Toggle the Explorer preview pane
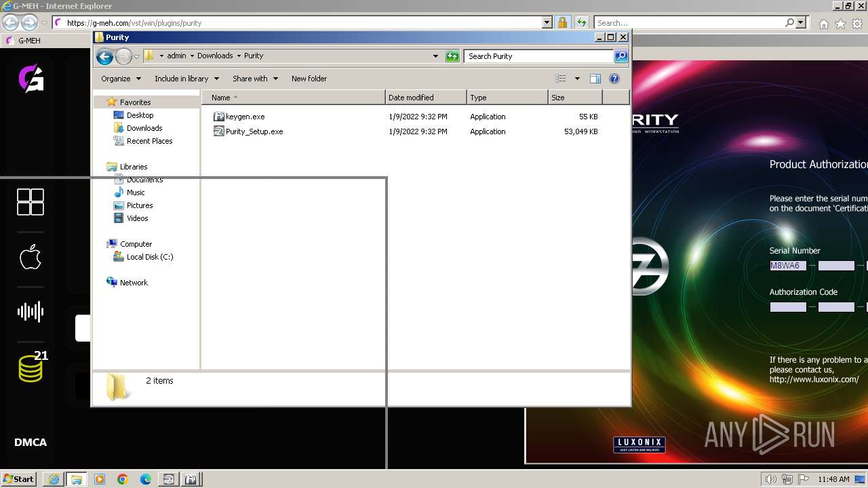 [x=595, y=79]
